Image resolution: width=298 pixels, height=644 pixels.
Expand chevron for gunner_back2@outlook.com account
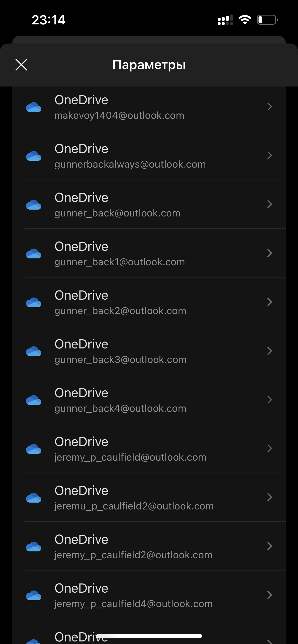pos(270,302)
